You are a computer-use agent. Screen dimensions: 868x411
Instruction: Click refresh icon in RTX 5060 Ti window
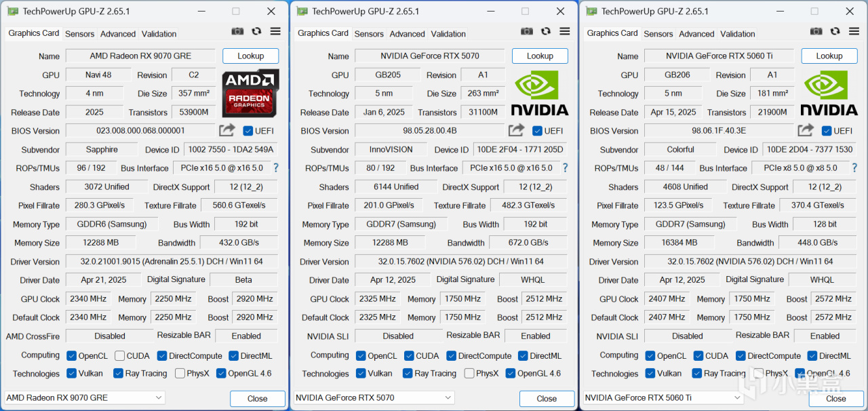click(835, 31)
